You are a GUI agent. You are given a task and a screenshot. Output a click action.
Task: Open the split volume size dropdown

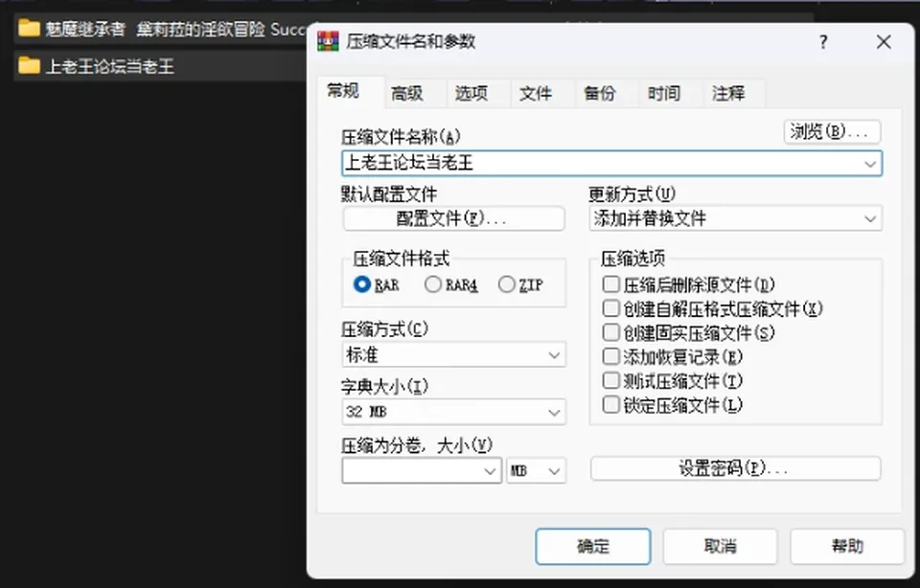pos(490,471)
